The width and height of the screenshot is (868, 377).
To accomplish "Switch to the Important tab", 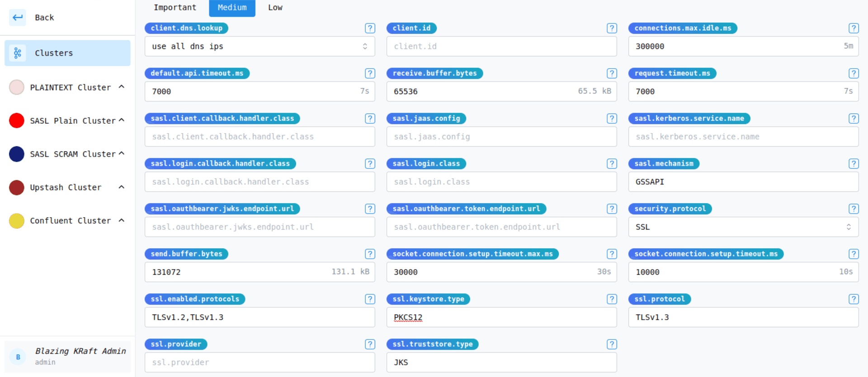I will coord(175,8).
